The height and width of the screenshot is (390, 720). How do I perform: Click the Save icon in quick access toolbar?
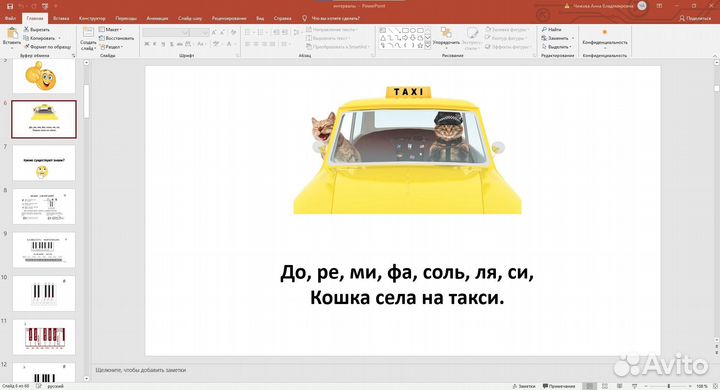tap(10, 6)
